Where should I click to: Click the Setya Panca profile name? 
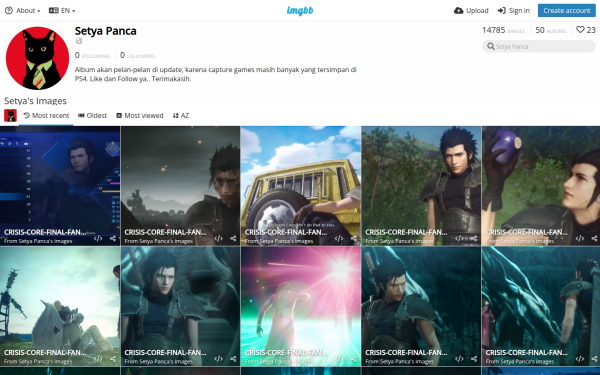(x=106, y=31)
